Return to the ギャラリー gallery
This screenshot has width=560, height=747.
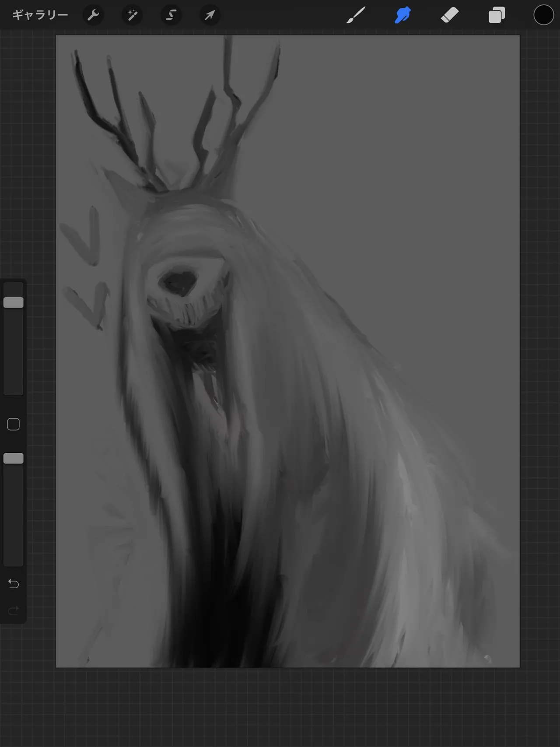[40, 15]
